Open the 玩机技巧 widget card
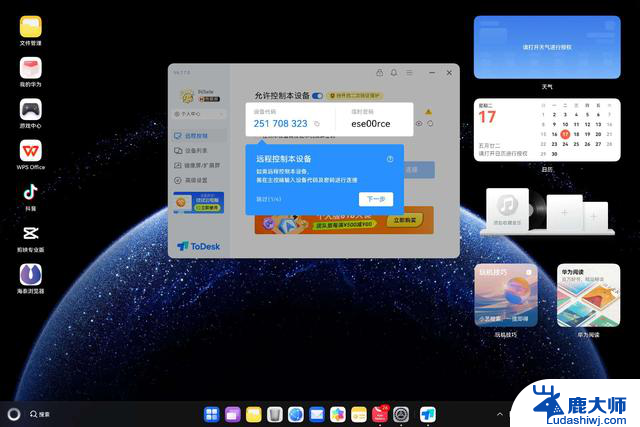Image resolution: width=640 pixels, height=427 pixels. click(x=506, y=295)
